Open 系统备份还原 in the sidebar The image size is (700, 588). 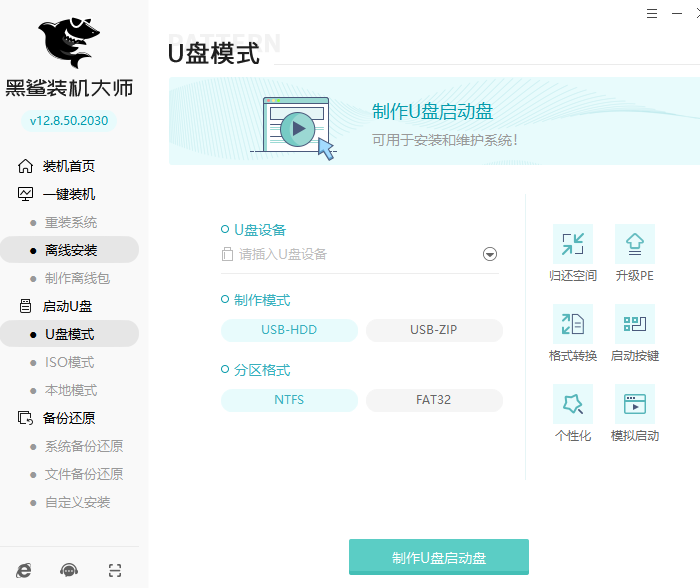[x=83, y=446]
